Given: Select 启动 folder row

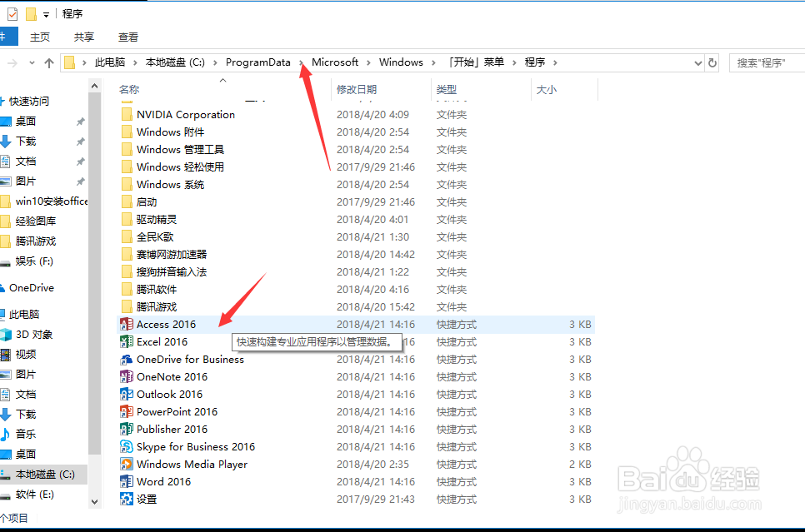Looking at the screenshot, I should (x=357, y=201).
